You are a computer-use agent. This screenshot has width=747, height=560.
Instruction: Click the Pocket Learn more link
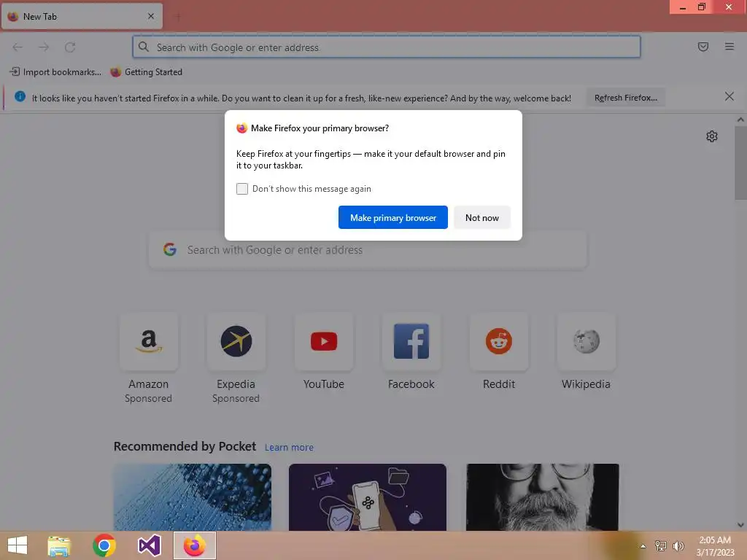coord(289,447)
